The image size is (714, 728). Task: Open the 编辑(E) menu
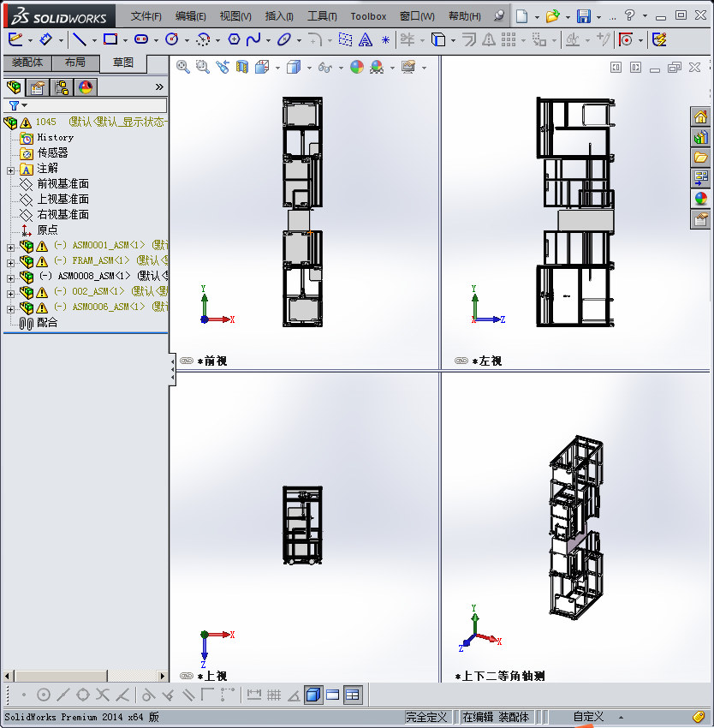pos(191,16)
